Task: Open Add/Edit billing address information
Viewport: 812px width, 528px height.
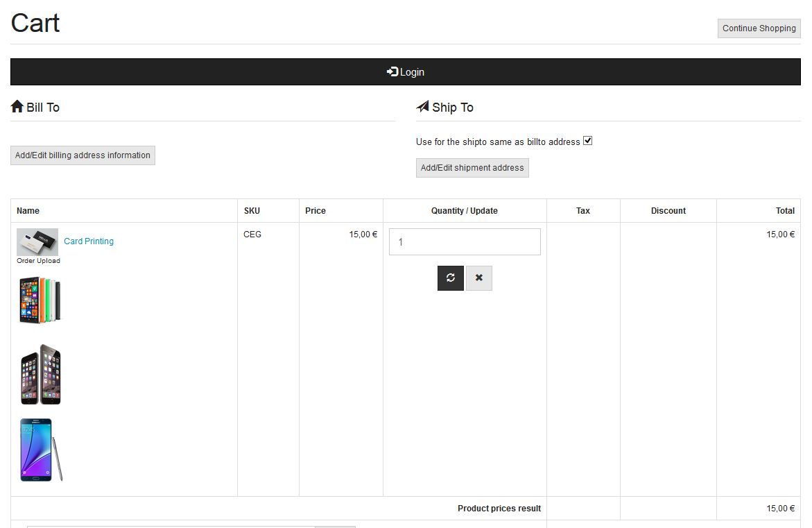Action: coord(83,155)
